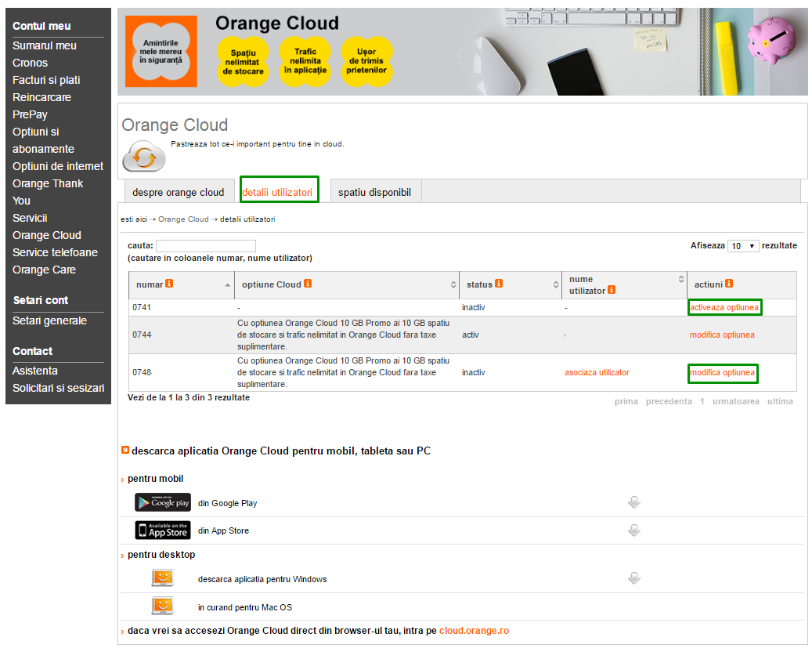This screenshot has height=648, width=812.
Task: Go to Optiuni si abonamente
Action: pos(44,140)
